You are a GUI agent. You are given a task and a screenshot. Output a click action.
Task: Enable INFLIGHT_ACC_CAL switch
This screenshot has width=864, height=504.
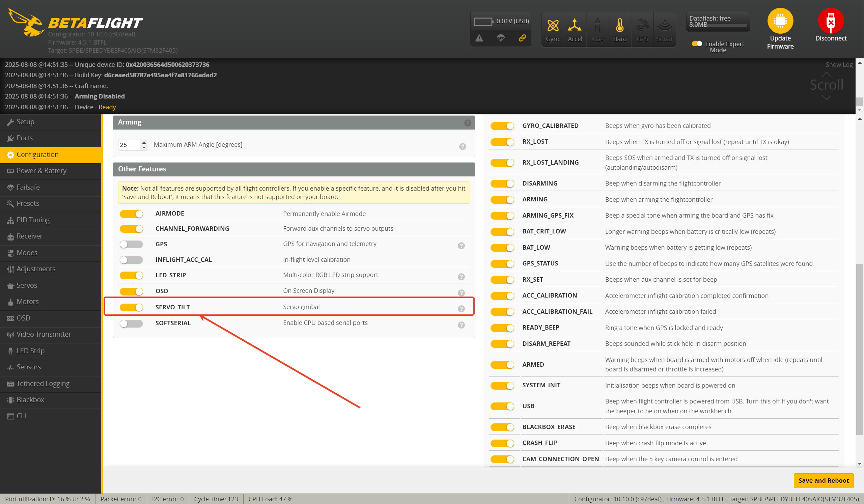coord(131,260)
